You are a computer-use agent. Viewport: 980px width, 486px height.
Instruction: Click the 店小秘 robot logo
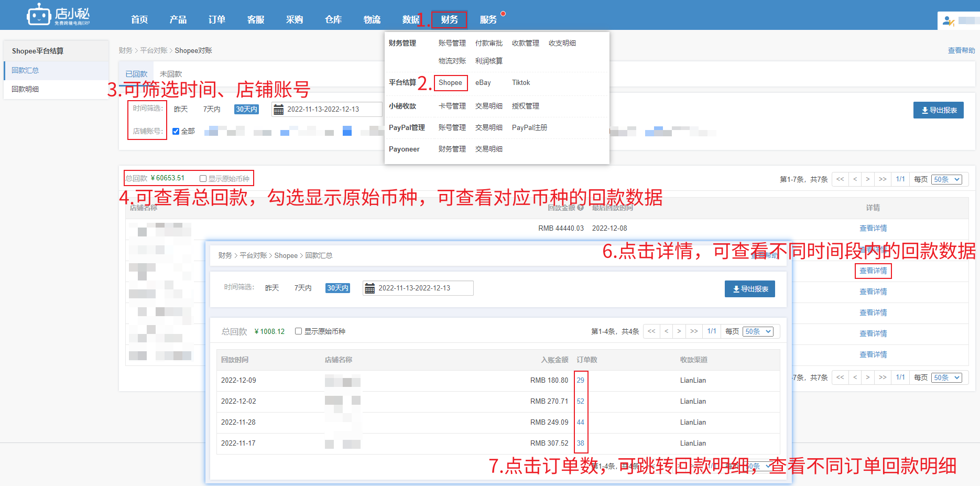click(x=58, y=15)
